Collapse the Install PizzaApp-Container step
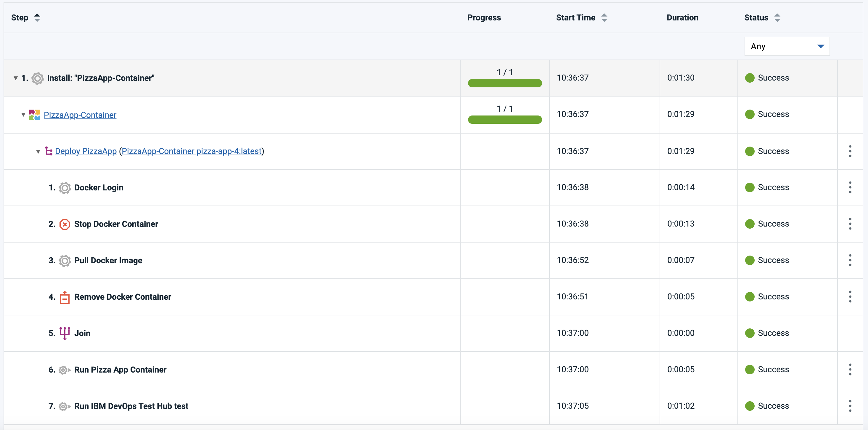The image size is (868, 430). point(15,78)
